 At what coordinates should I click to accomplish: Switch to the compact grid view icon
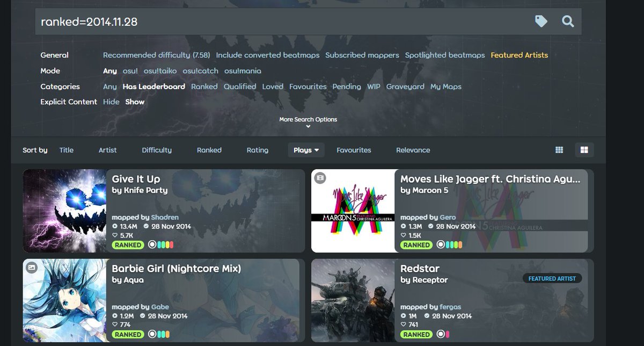[x=559, y=150]
